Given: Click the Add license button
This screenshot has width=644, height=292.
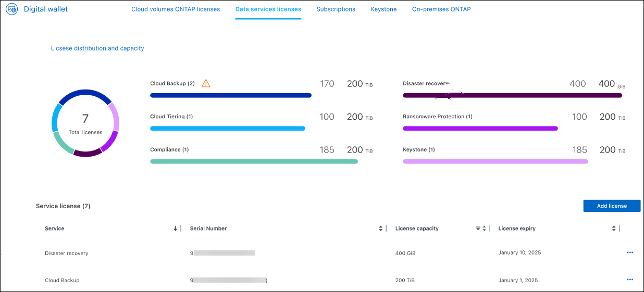Looking at the screenshot, I should click(x=611, y=206).
